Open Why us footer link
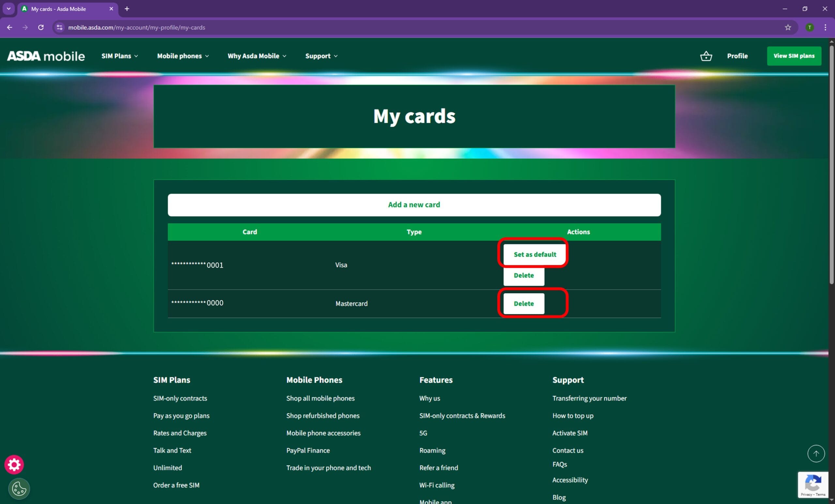 coord(429,398)
